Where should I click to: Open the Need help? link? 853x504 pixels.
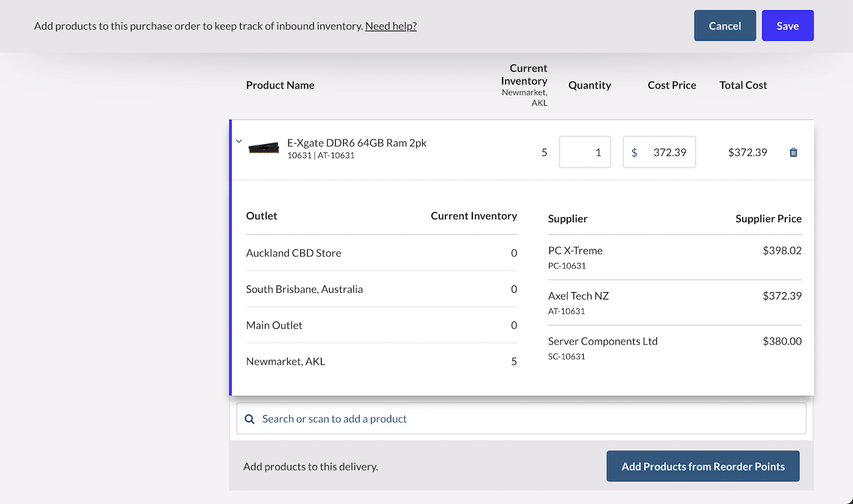coord(391,26)
